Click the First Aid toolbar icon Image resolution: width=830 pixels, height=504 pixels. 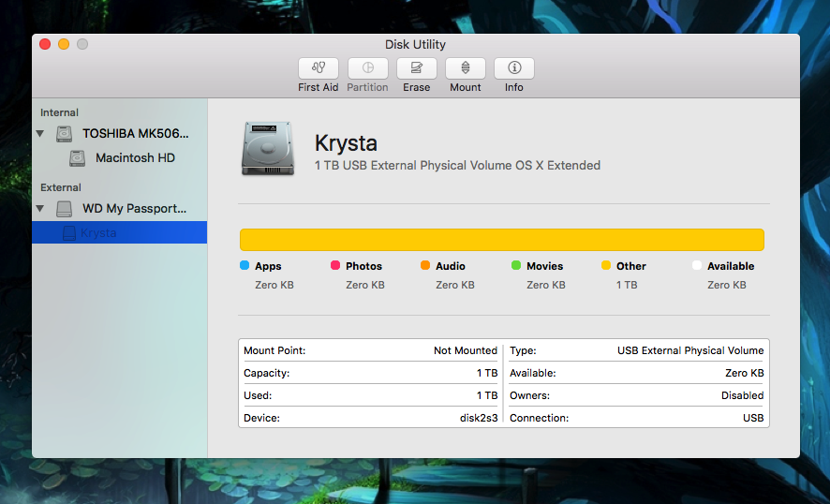tap(318, 68)
